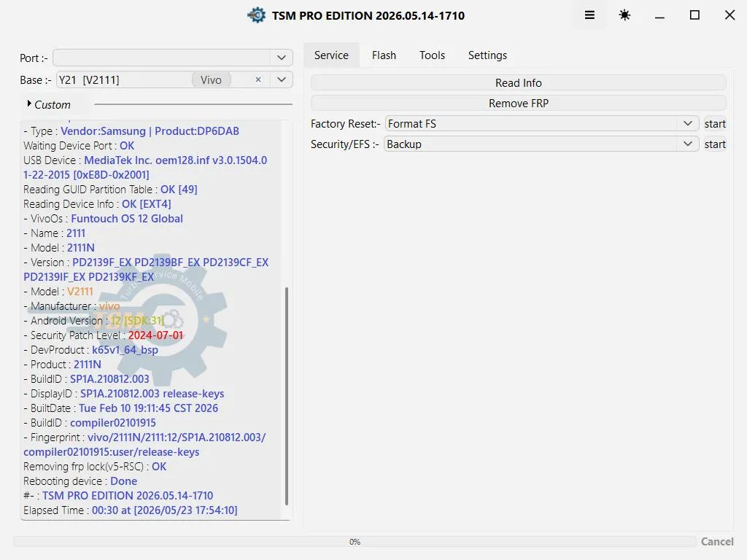747x560 pixels.
Task: Click the 'Factory Reset:-' label
Action: coord(345,124)
